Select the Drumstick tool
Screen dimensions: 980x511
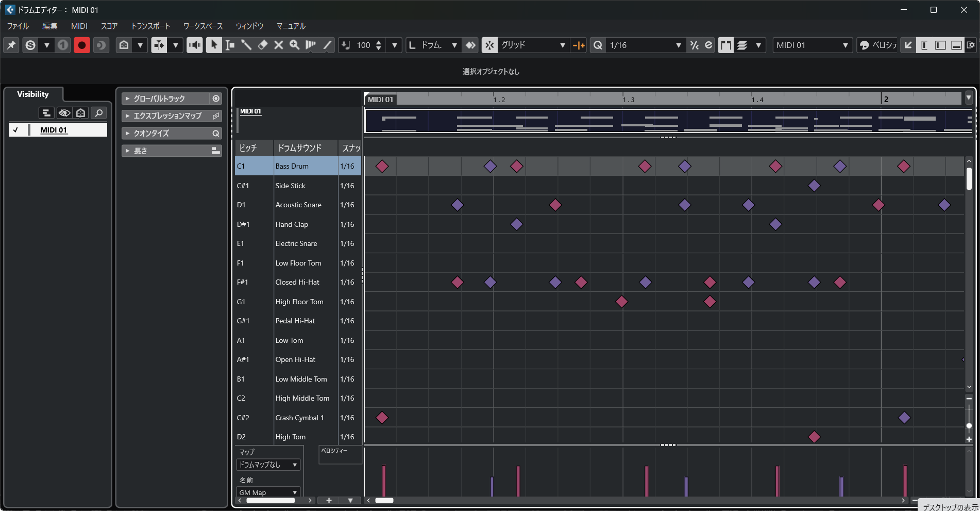coord(246,45)
